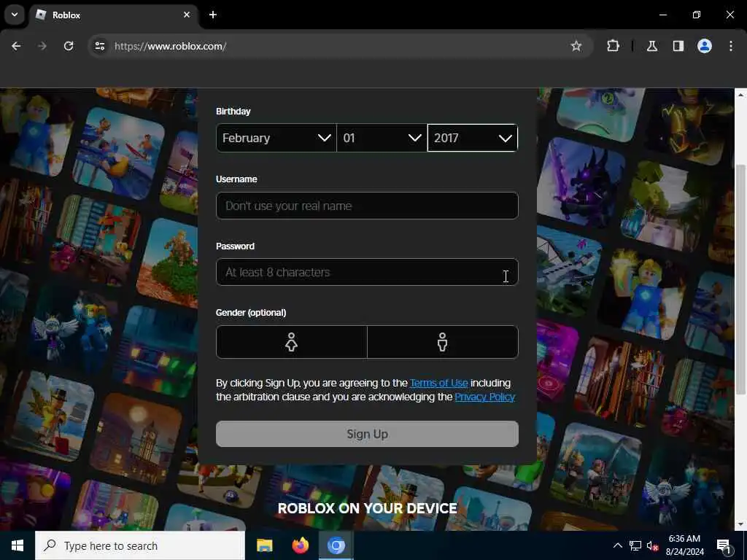Open Firefox from the taskbar
The height and width of the screenshot is (560, 747).
[300, 545]
